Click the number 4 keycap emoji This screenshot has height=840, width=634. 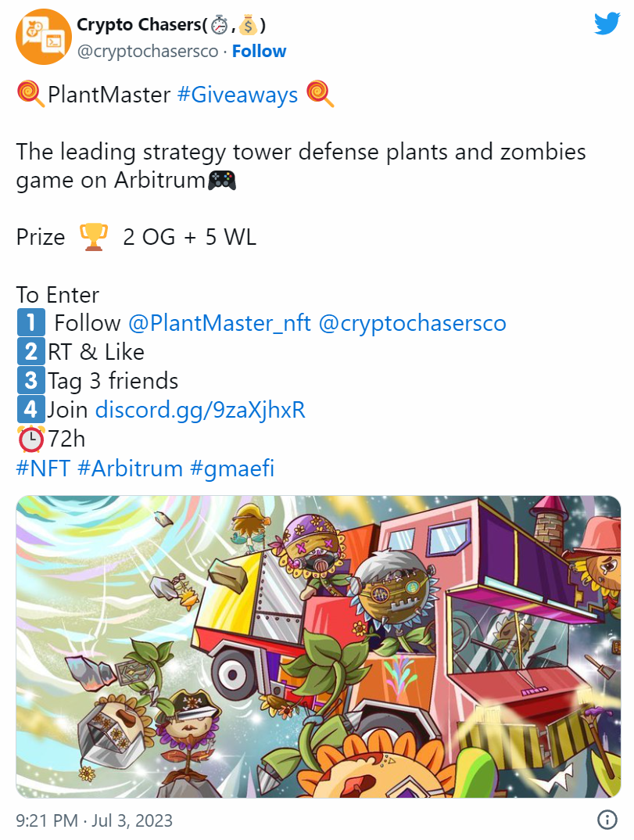tap(31, 410)
